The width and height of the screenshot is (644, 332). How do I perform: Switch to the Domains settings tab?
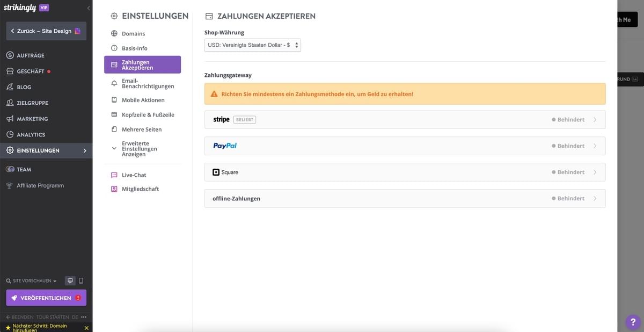pos(132,33)
